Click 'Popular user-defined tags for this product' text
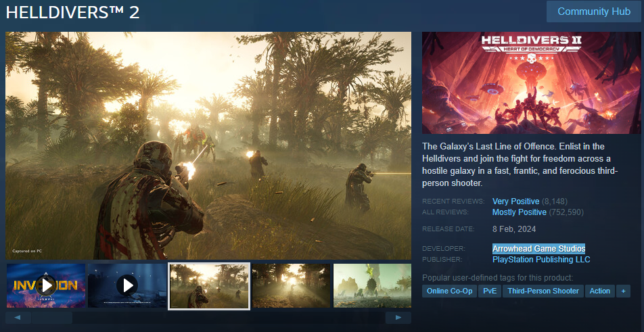 [x=497, y=278]
